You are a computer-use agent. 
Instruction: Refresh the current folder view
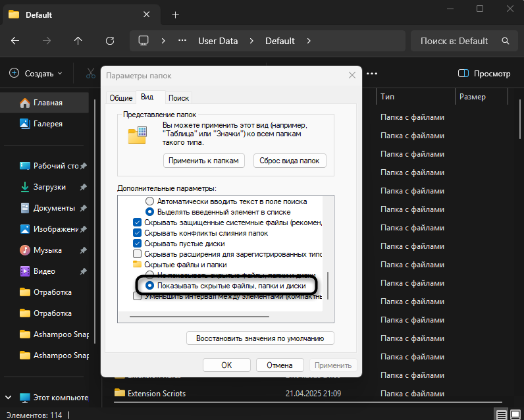[x=110, y=41]
